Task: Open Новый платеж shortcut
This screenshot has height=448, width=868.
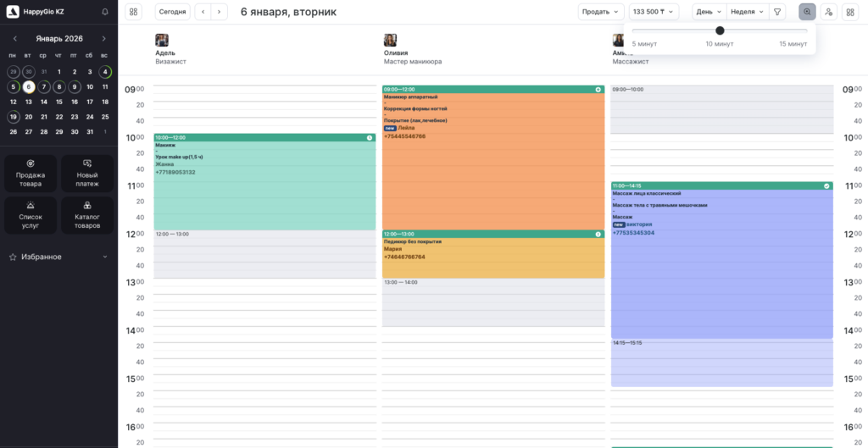Action: (x=86, y=173)
